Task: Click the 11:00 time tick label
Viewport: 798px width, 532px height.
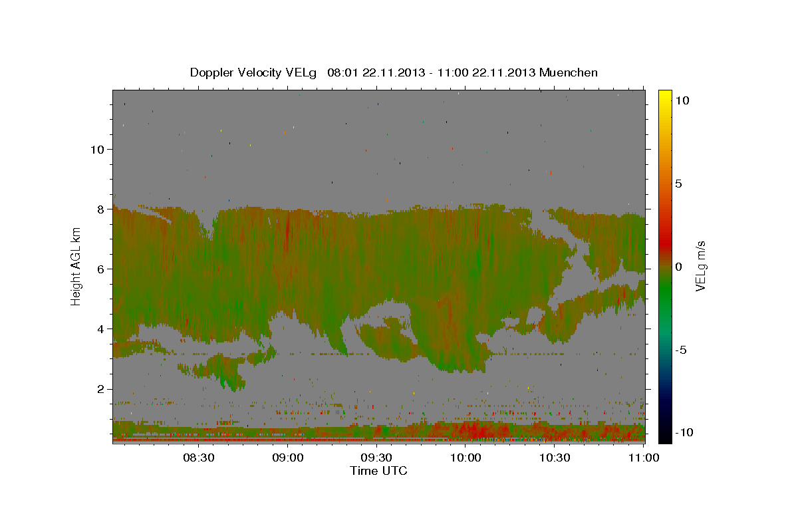Action: [x=644, y=458]
